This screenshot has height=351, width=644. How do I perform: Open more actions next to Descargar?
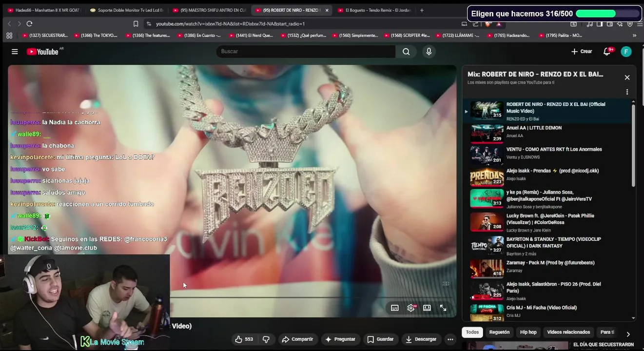pos(450,339)
